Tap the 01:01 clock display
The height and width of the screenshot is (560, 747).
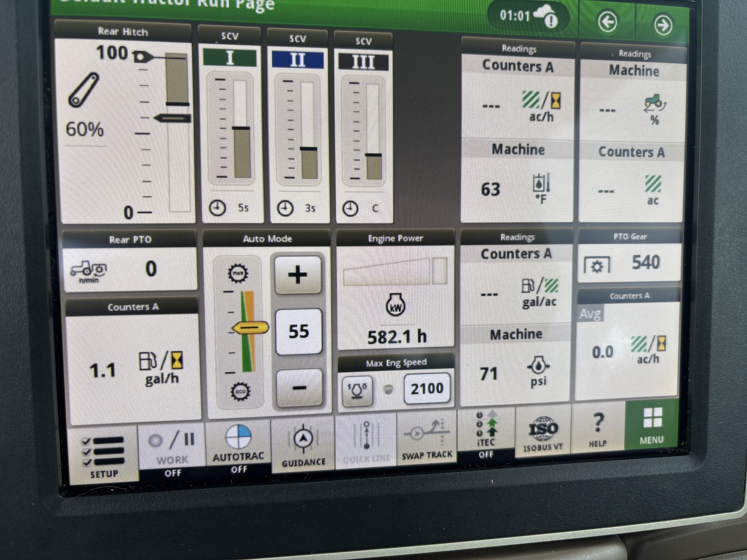coord(515,15)
